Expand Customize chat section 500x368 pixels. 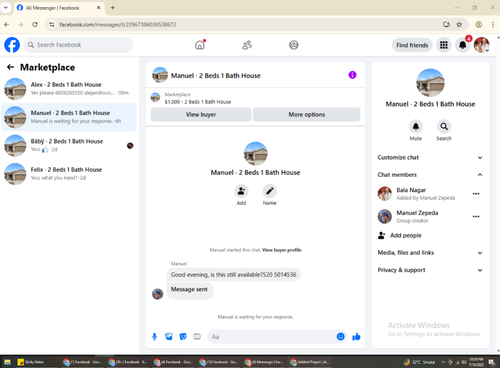tap(430, 157)
